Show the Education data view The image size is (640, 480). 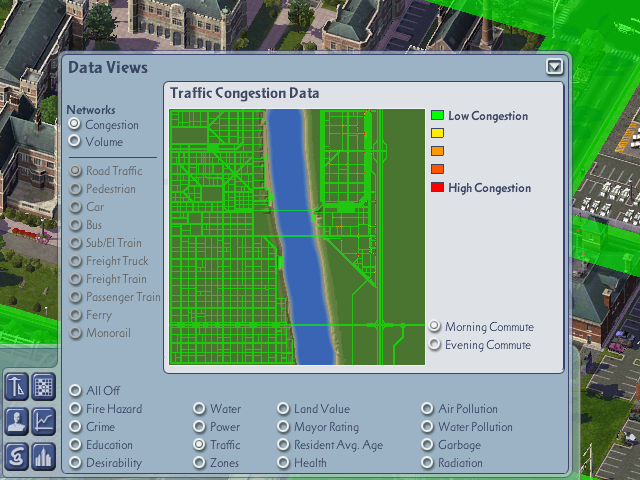click(x=75, y=444)
